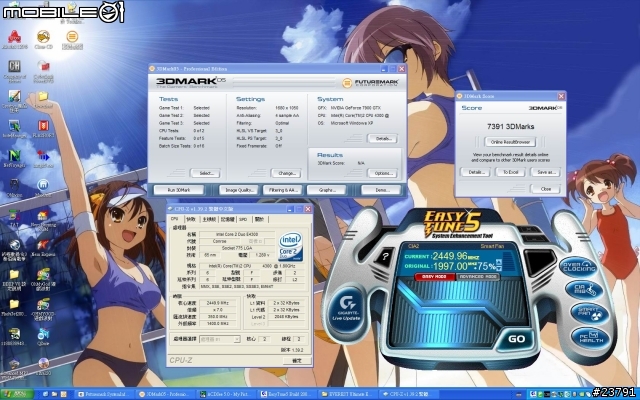Click the Windows Start button

click(16, 394)
